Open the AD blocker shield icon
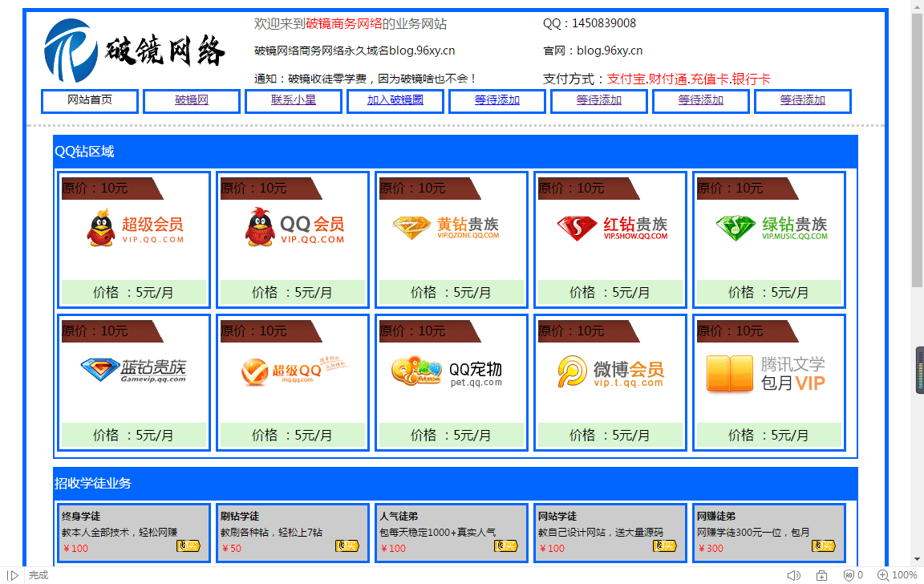 click(849, 575)
